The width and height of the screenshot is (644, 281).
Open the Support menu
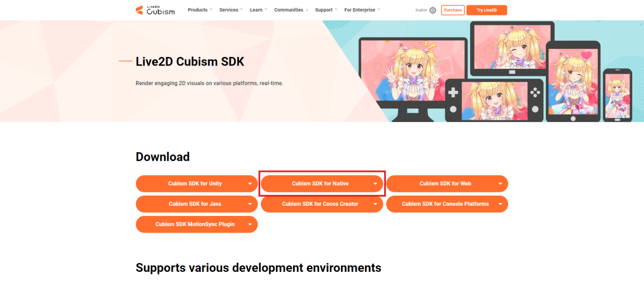326,10
